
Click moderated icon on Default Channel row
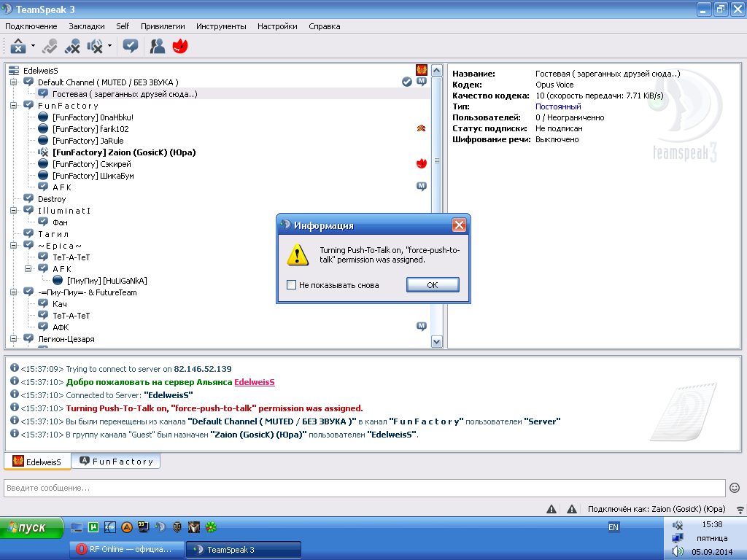point(422,82)
